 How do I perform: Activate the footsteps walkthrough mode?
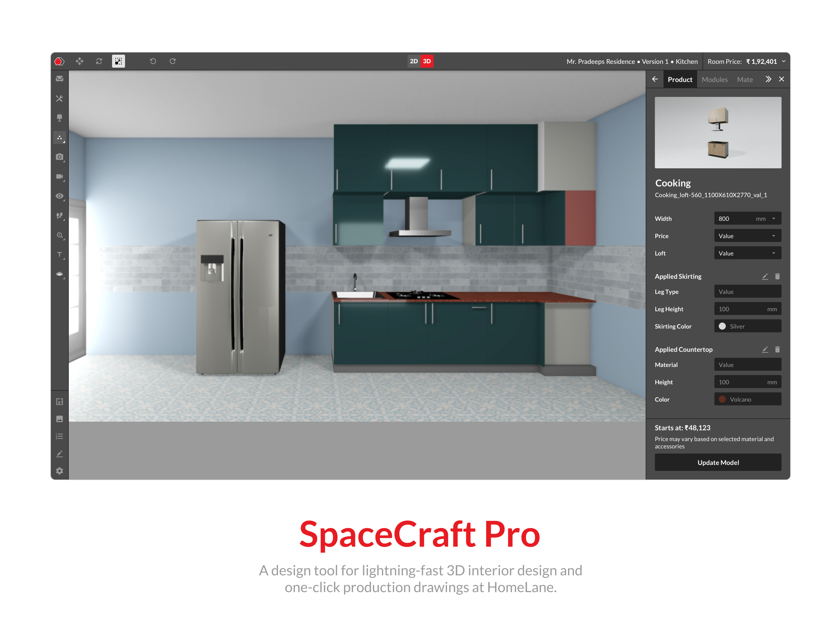tap(60, 216)
